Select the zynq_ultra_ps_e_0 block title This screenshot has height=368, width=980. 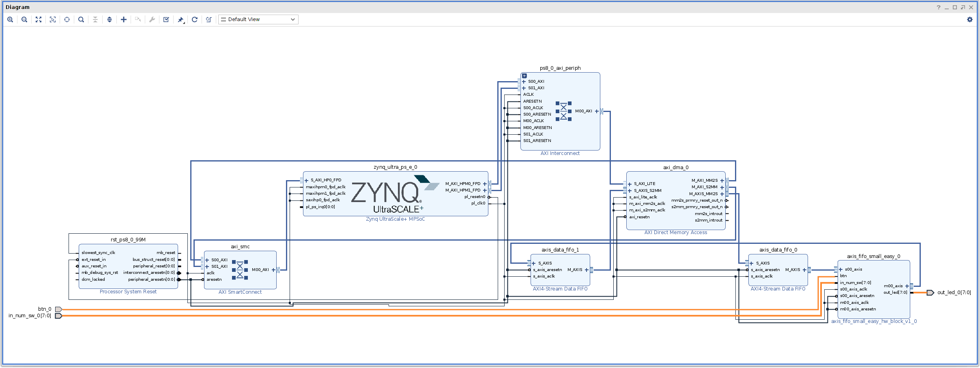395,167
